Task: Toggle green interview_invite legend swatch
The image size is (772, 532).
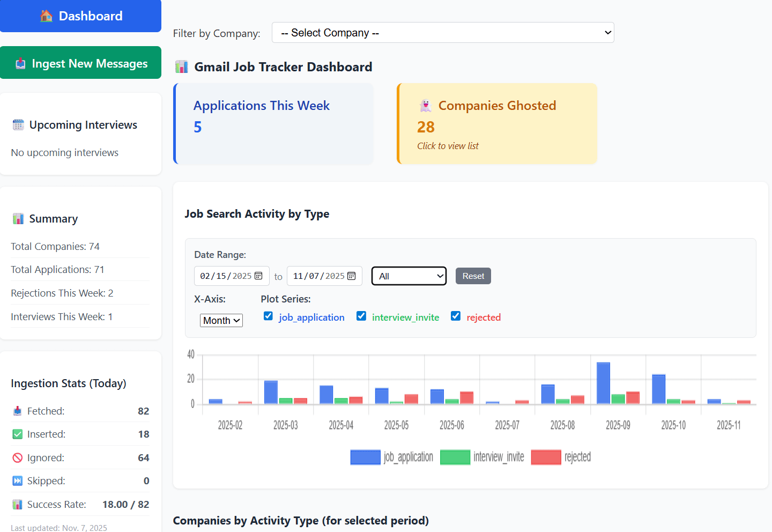Action: tap(455, 457)
